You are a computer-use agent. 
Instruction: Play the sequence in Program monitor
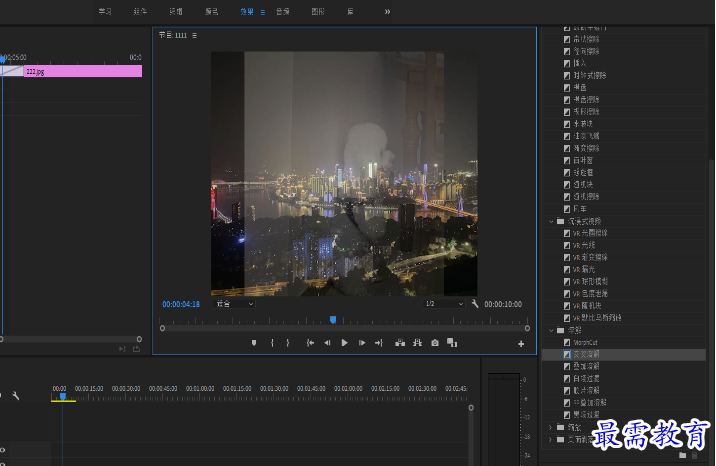click(344, 343)
